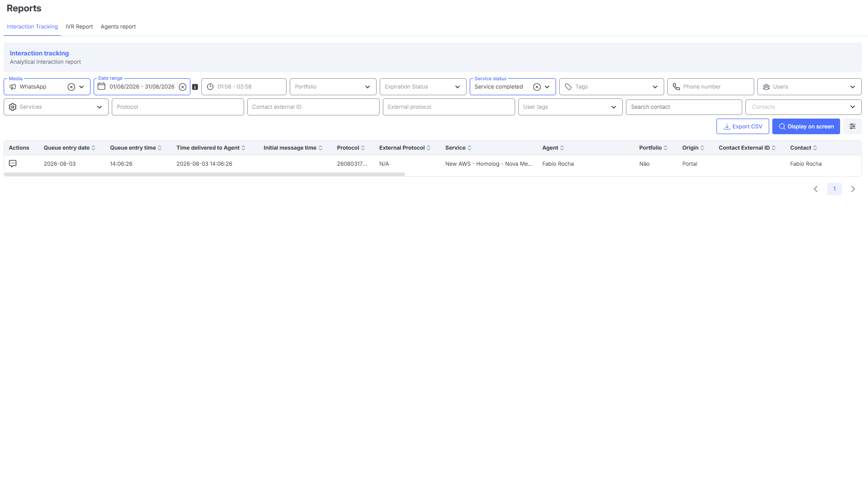868x481 pixels.
Task: Open the Portfolio dropdown
Action: coord(333,87)
